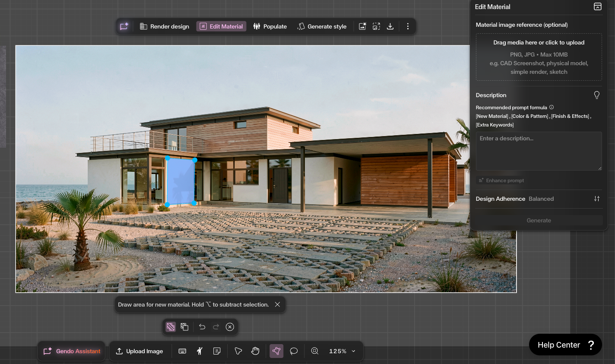Download the rendered image
Viewport: 615px width, 364px height.
pyautogui.click(x=390, y=26)
